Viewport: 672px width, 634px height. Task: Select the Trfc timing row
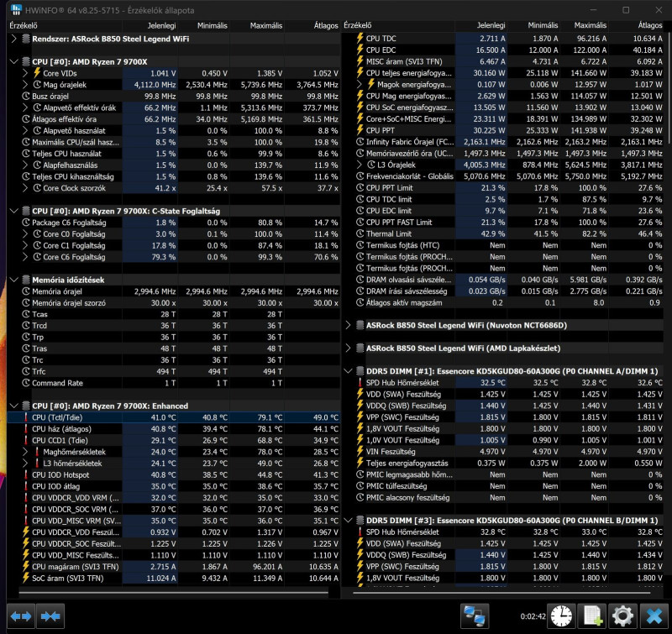click(174, 371)
